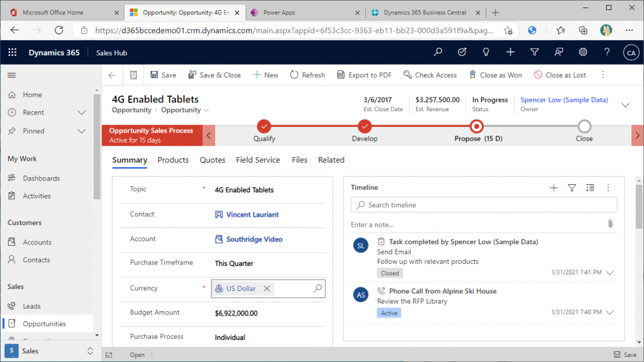Click the pop-out icon in status bar

pyautogui.click(x=109, y=355)
